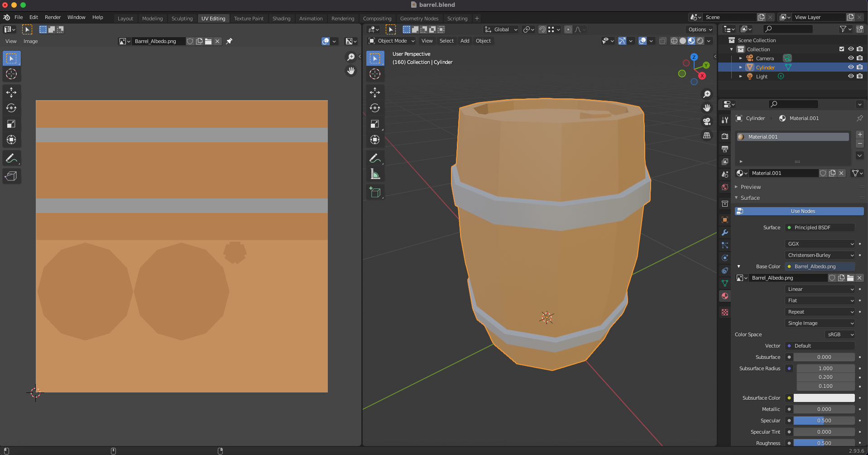The height and width of the screenshot is (455, 868).
Task: Open the Color Space sRGB dropdown
Action: tap(840, 334)
